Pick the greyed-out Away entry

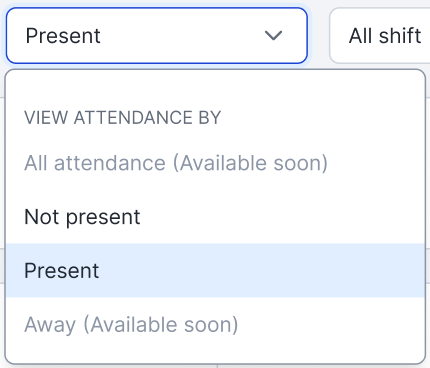[x=215, y=324]
